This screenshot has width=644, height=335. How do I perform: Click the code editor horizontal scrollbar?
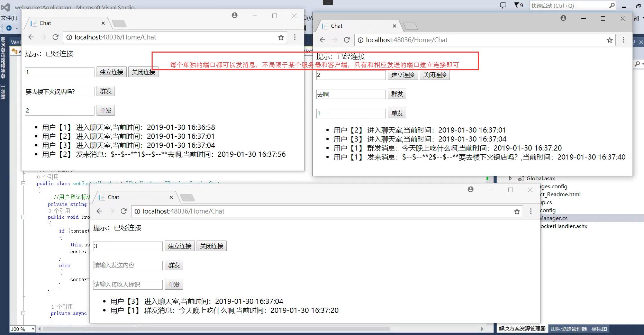tap(216, 329)
